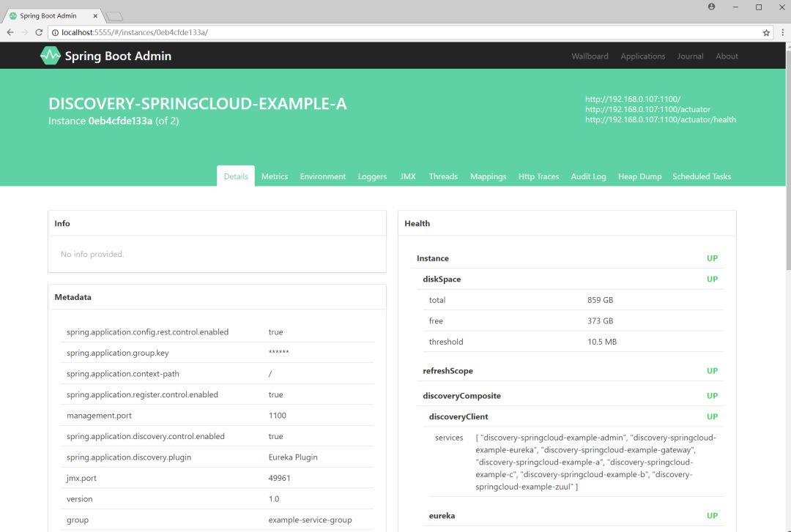Open the JMX tab
791x532 pixels.
[x=408, y=176]
